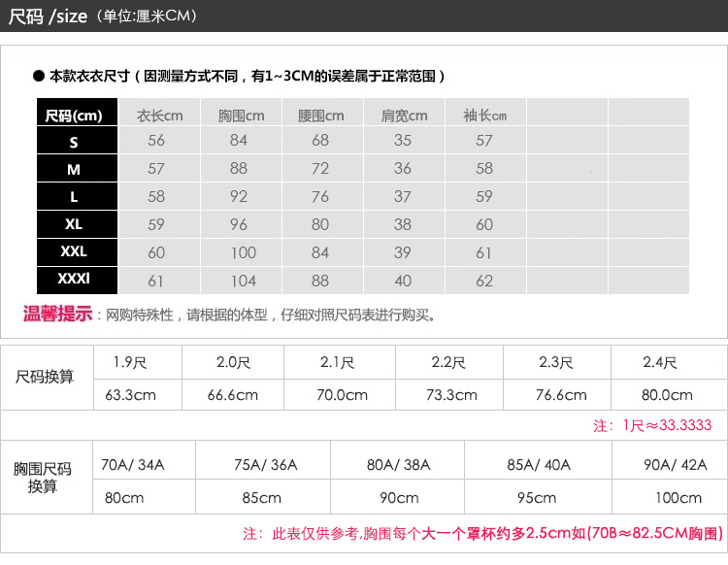Click shoulder value 37 in L row
Screen dimensions: 728x565
403,196
